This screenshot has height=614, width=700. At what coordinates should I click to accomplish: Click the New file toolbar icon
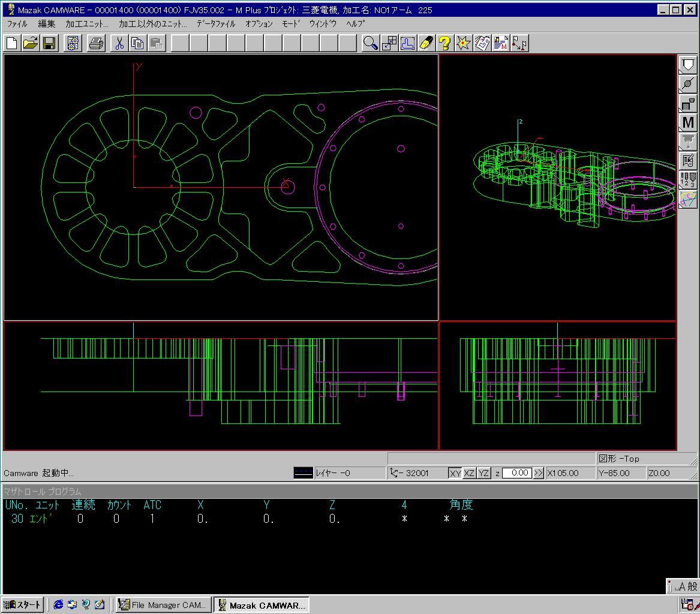[11, 43]
